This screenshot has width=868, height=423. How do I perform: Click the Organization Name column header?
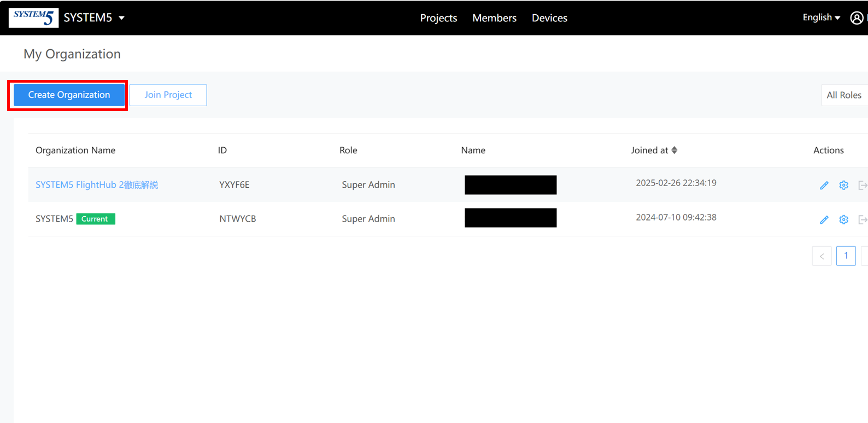coord(75,150)
